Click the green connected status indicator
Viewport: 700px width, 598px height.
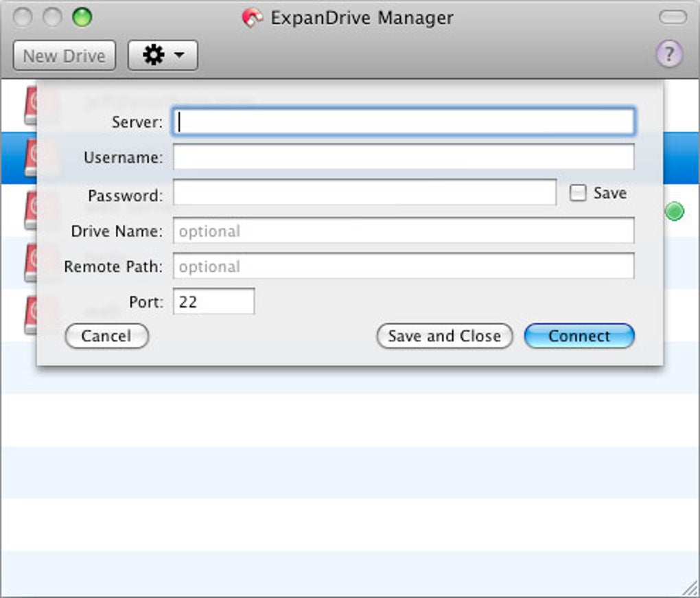[x=674, y=211]
